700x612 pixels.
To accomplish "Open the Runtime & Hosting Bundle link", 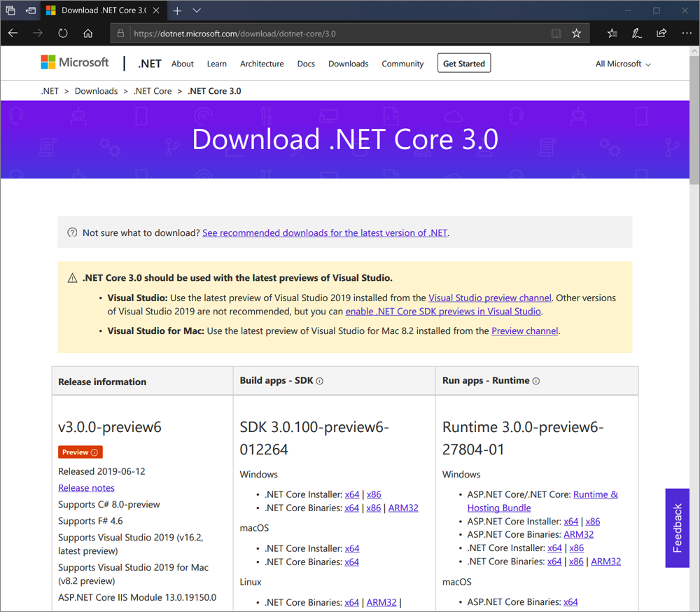I will (542, 501).
